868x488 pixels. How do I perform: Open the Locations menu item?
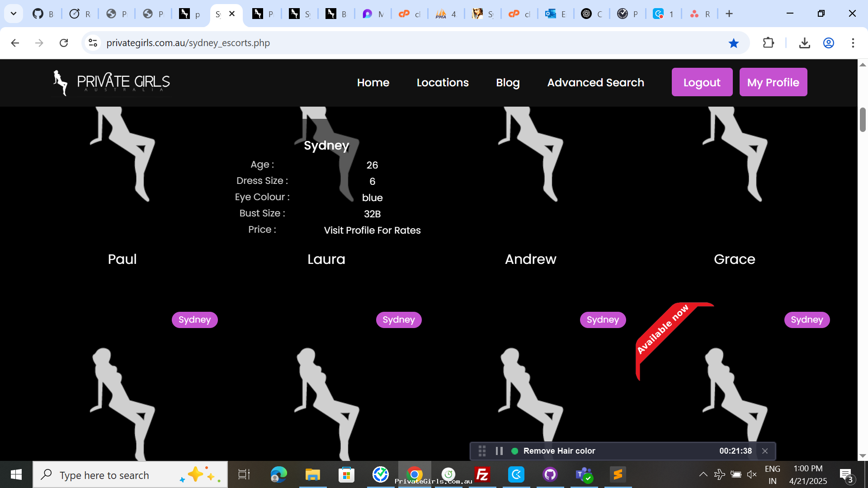point(442,82)
